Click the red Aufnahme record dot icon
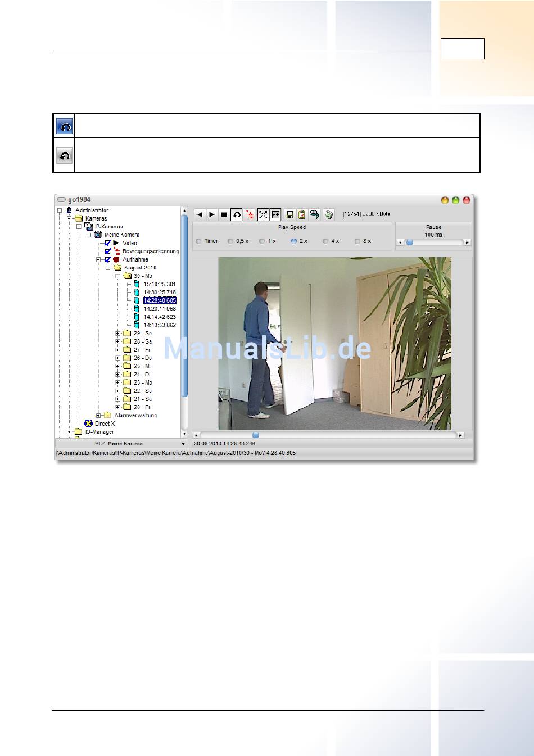534x756 pixels. [116, 259]
